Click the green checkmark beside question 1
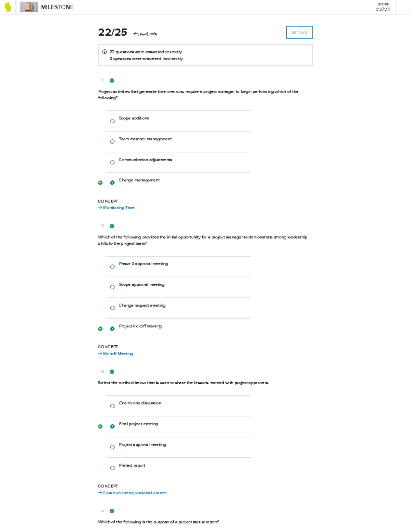Image resolution: width=411 pixels, height=532 pixels. coord(112,81)
